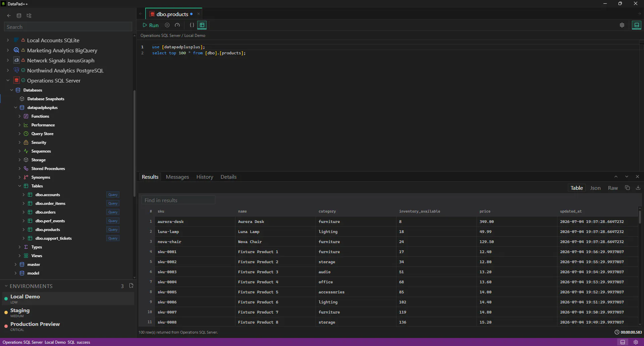644x346 pixels.
Task: Toggle the results panel layout icon in the top right
Action: pos(636,25)
